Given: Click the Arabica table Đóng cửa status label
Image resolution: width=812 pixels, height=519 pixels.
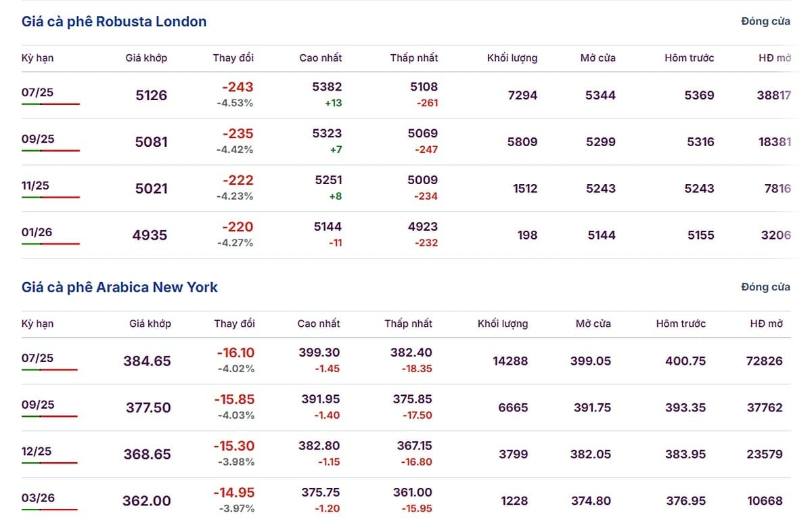Looking at the screenshot, I should coord(765,288).
